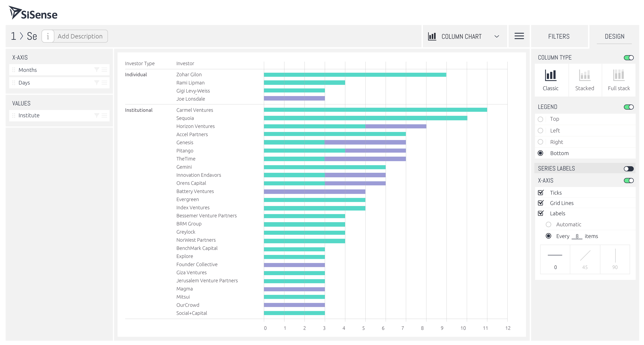This screenshot has height=345, width=644.
Task: Toggle the X-Axis design switch
Action: tap(629, 181)
